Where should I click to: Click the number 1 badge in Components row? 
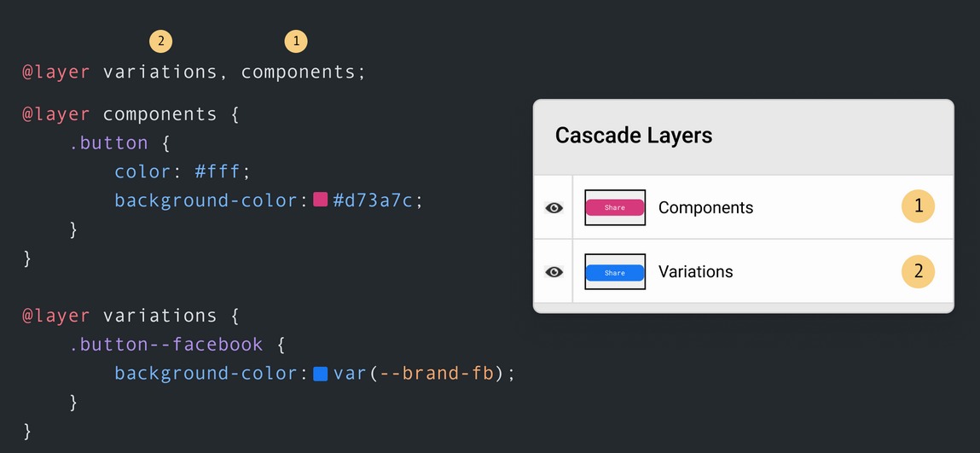[x=918, y=206]
